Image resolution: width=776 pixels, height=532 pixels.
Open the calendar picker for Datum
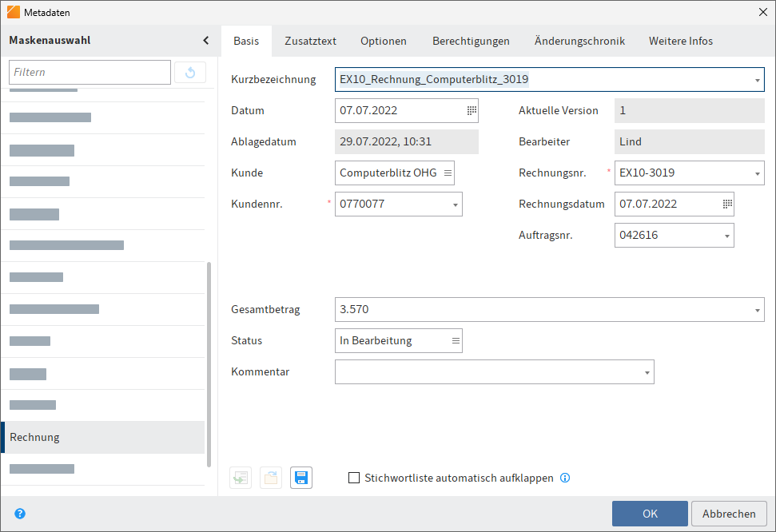click(x=472, y=111)
